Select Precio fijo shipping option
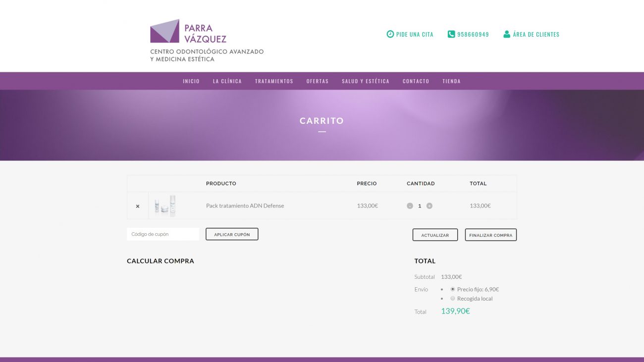644x362 pixels. click(x=453, y=289)
